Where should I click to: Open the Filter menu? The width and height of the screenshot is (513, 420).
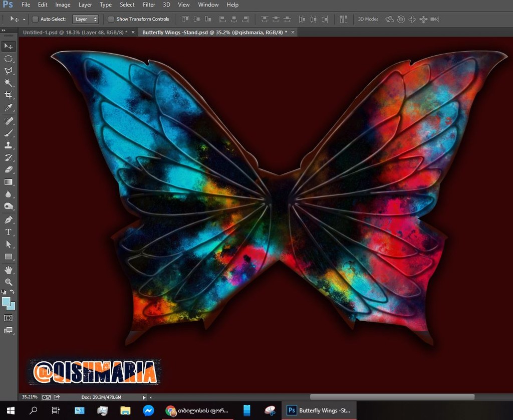[149, 5]
